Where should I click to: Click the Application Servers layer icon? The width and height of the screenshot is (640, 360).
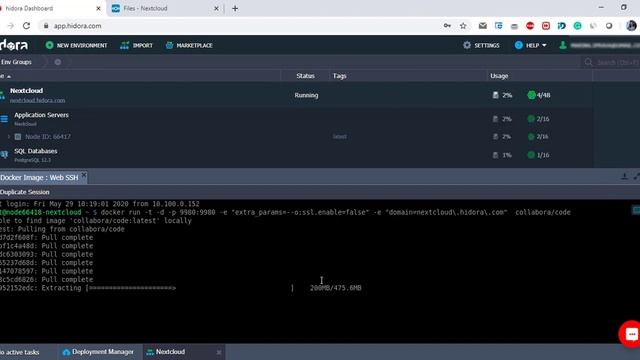4,119
